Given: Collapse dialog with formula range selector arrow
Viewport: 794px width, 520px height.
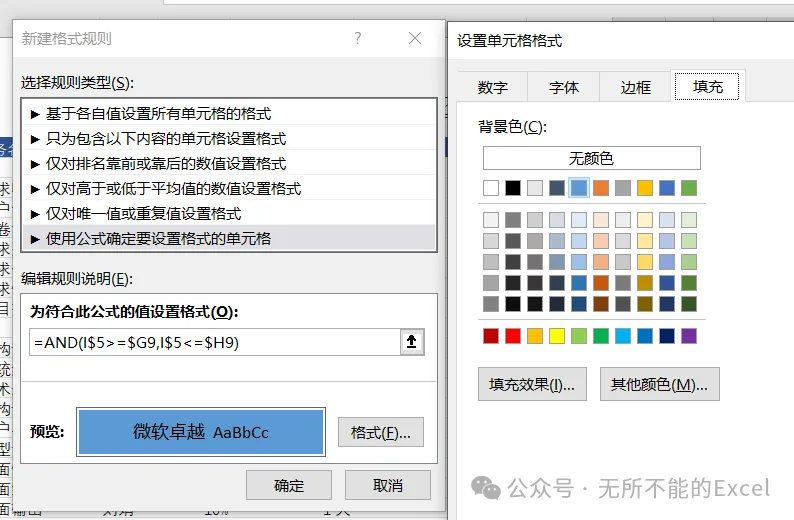Looking at the screenshot, I should point(412,342).
